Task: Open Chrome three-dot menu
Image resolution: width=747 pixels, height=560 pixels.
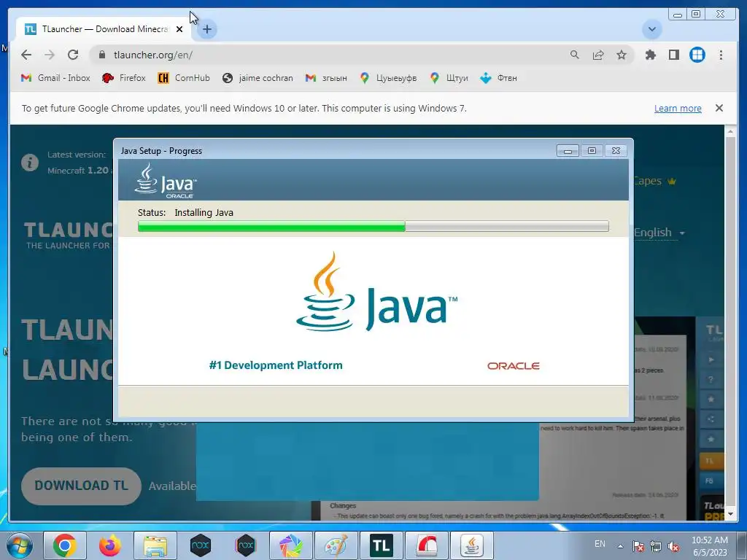Action: pos(721,55)
